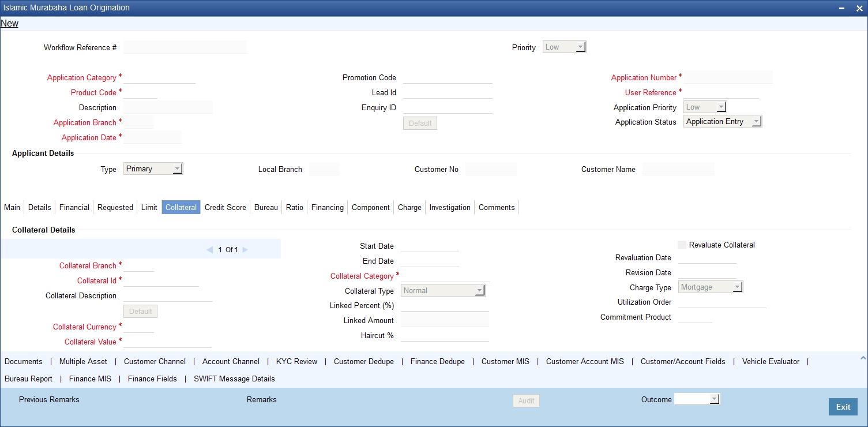The height and width of the screenshot is (427, 868).
Task: Select the Collateral tab
Action: (x=181, y=207)
